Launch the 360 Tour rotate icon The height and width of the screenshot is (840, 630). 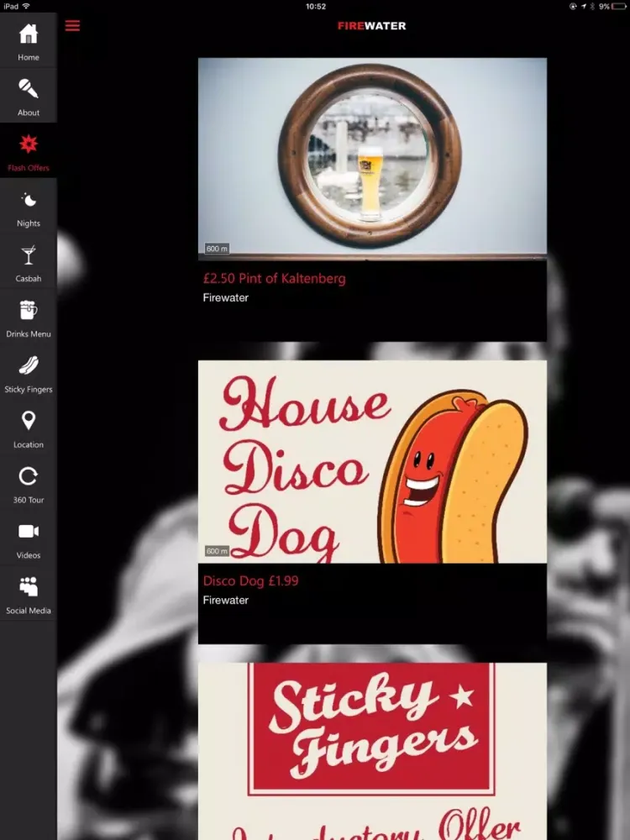pyautogui.click(x=29, y=475)
